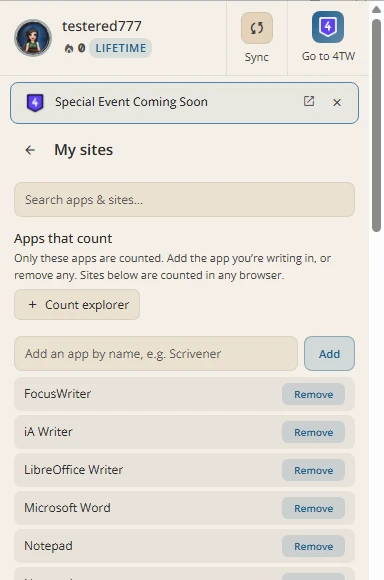Select the LibreOffice Writer row label
Image resolution: width=384 pixels, height=580 pixels.
click(x=73, y=470)
